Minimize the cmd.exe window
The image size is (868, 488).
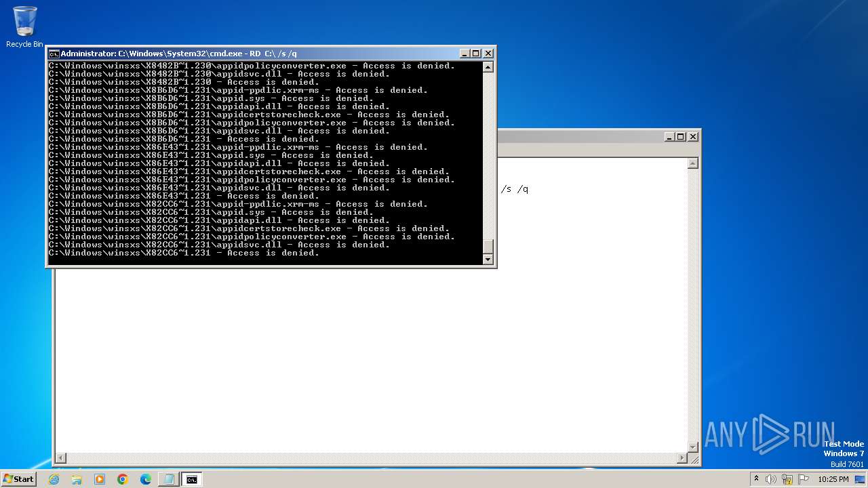tap(465, 54)
